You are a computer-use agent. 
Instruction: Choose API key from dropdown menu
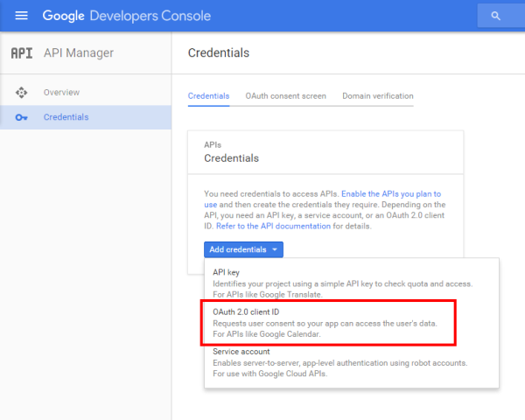point(352,283)
